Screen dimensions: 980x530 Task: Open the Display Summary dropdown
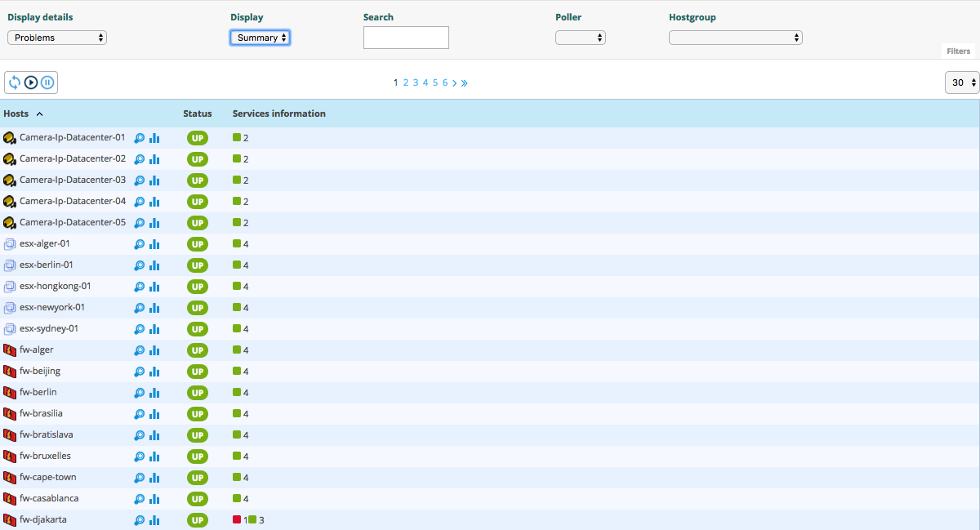pos(260,38)
